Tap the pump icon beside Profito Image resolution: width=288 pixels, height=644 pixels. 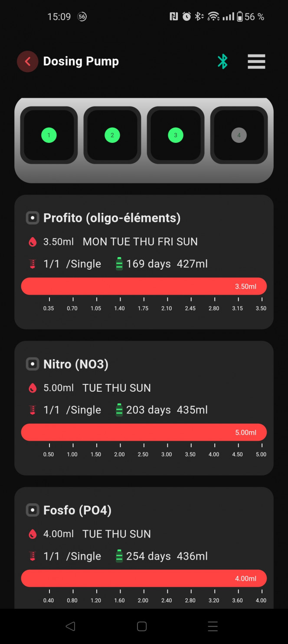click(x=33, y=218)
